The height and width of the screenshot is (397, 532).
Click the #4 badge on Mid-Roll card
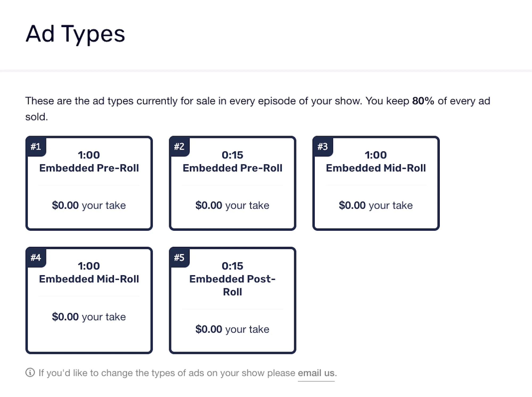[x=36, y=257]
